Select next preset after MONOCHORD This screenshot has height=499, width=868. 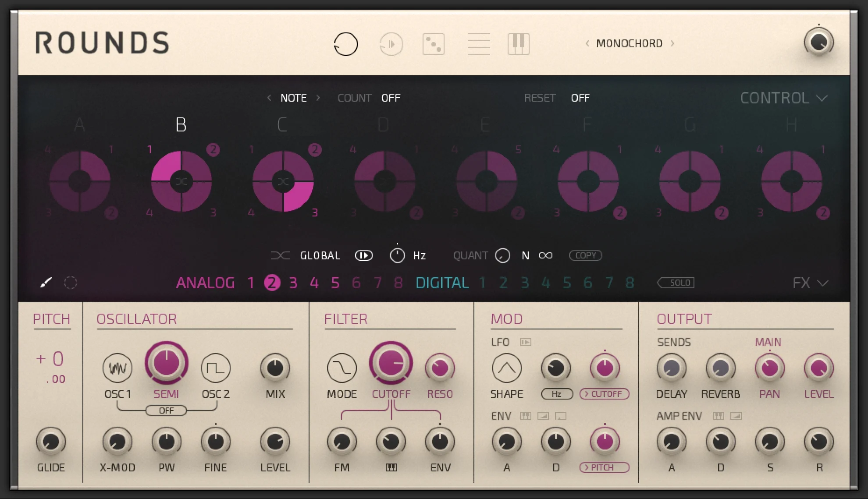(x=672, y=43)
